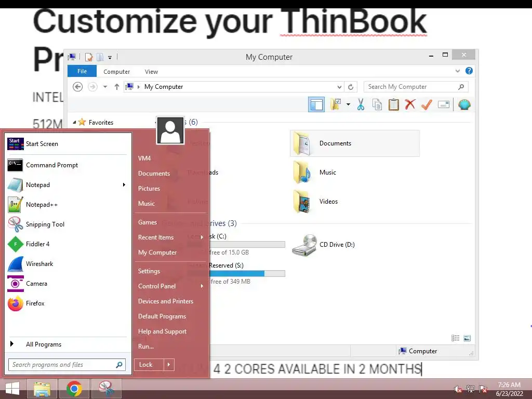532x399 pixels.
Task: Open recent locations dropdown near nav arrows
Action: pyautogui.click(x=105, y=87)
